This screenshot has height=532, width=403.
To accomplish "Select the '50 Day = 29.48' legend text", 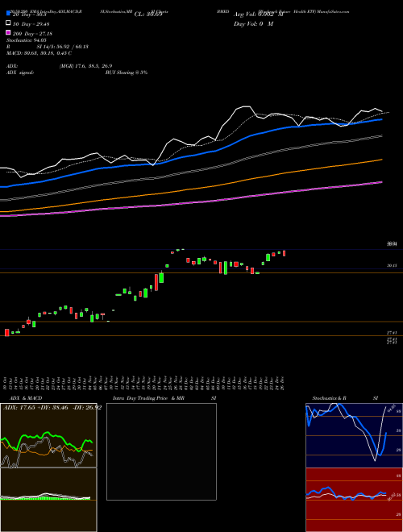I will click(31, 24).
